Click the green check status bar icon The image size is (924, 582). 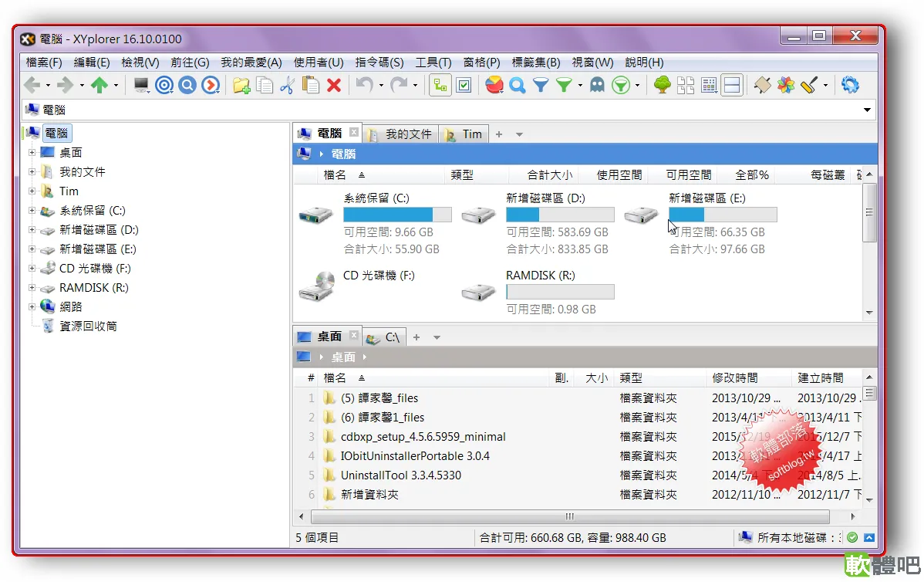pos(852,537)
